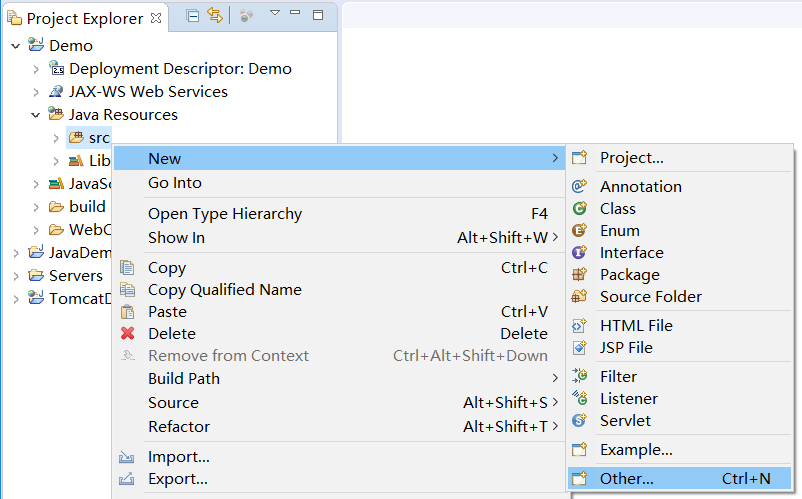Open the Build Path submenu

pyautogui.click(x=184, y=379)
